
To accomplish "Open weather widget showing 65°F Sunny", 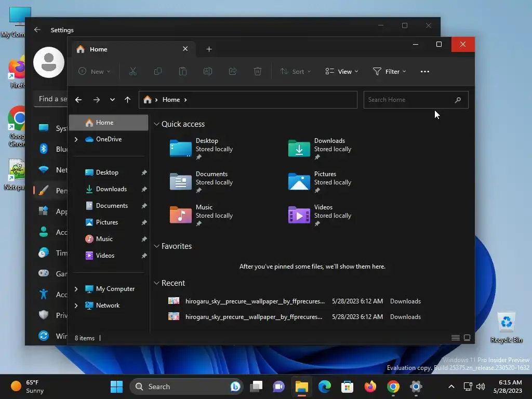I will point(27,387).
